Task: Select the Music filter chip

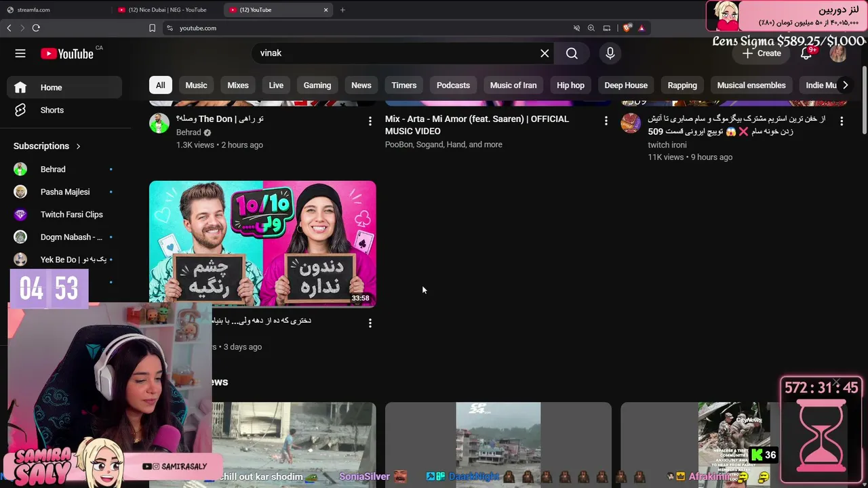Action: [x=196, y=85]
